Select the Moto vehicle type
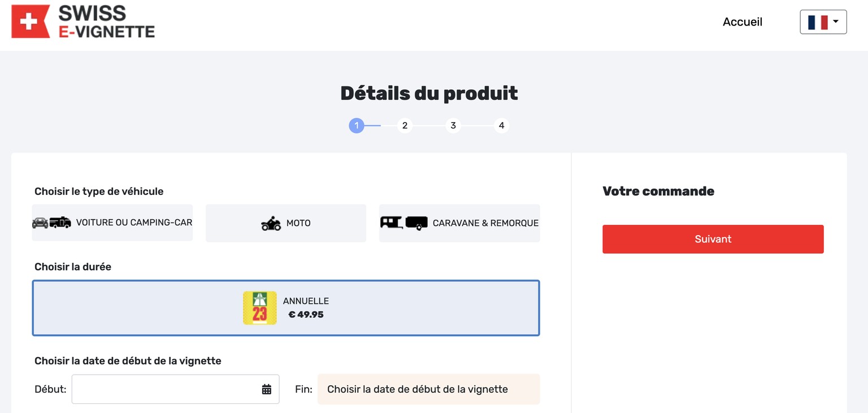 coord(286,223)
